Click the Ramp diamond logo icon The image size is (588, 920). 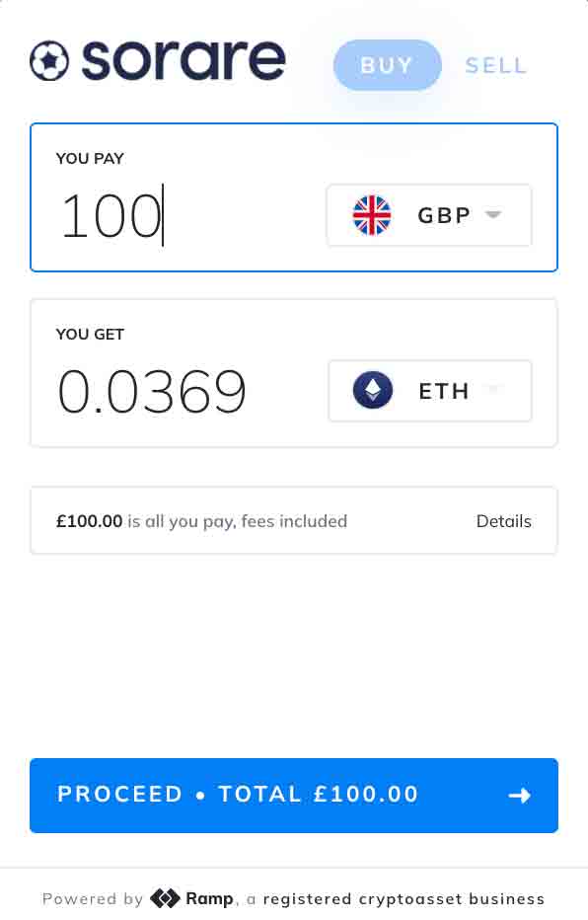point(165,898)
